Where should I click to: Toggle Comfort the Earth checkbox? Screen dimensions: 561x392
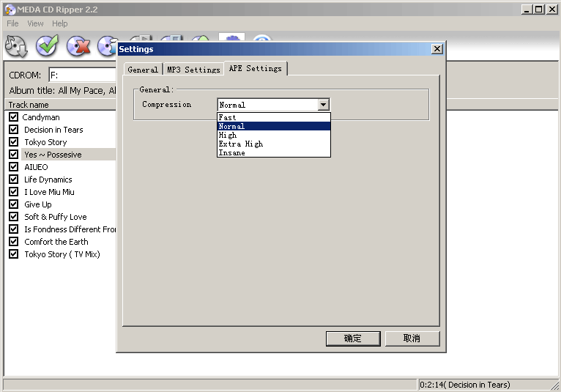14,241
